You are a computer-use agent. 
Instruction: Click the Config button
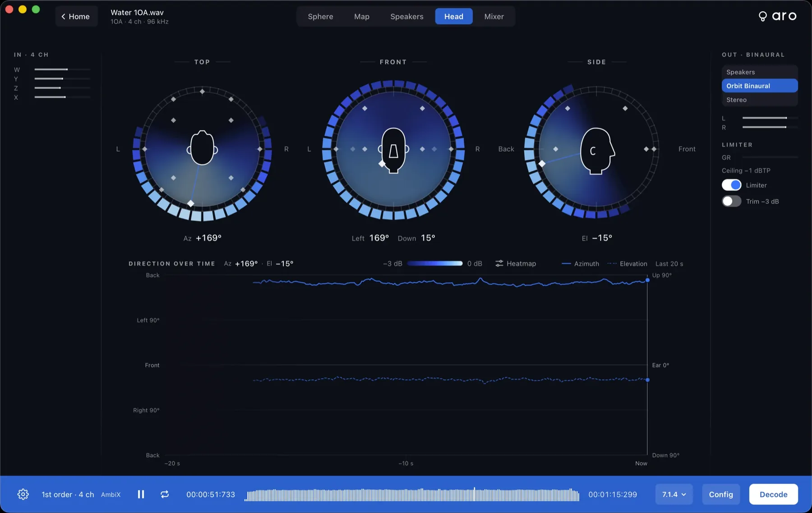click(720, 495)
